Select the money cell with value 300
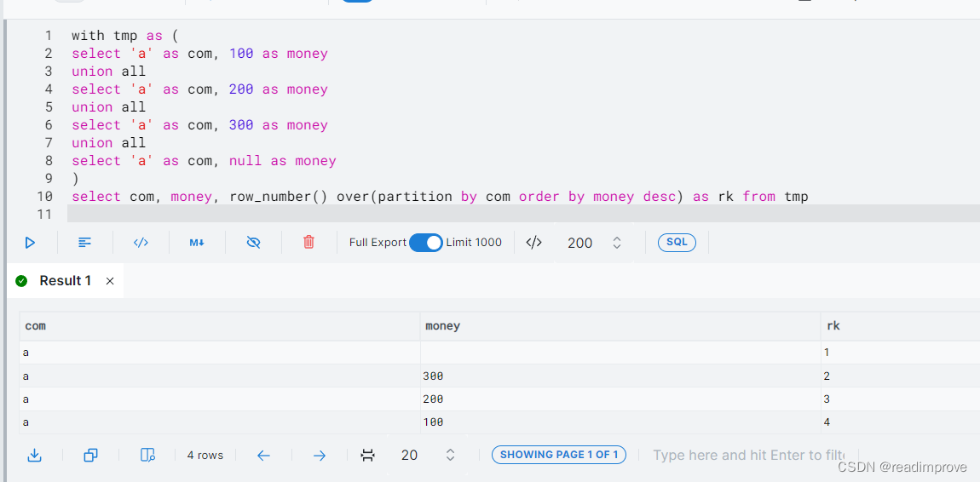This screenshot has width=980, height=482. [620, 376]
